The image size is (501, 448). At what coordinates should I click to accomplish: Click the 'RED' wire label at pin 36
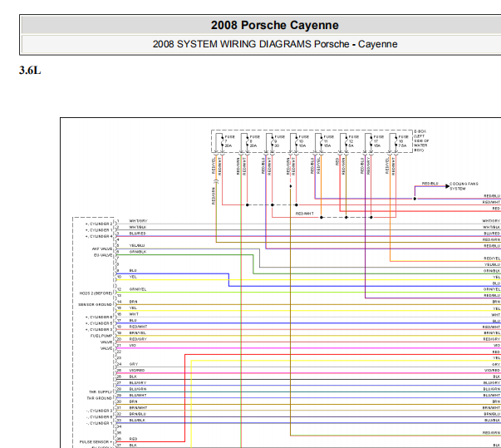[x=133, y=439]
